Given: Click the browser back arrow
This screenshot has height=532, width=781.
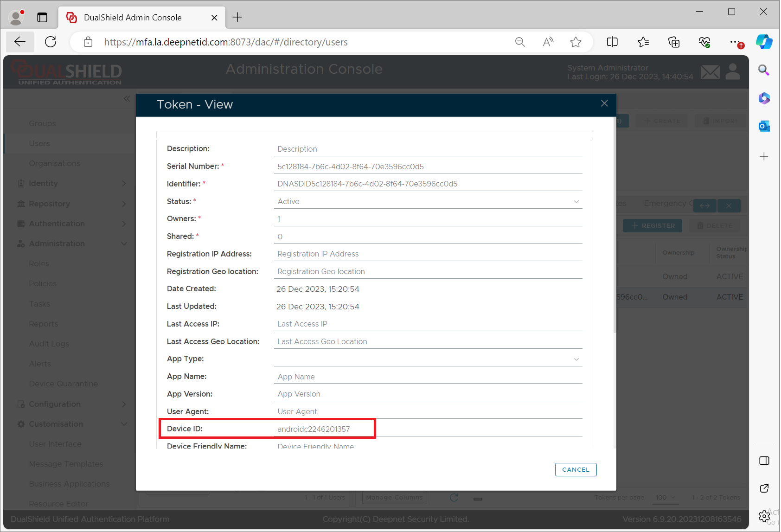Looking at the screenshot, I should [x=20, y=42].
